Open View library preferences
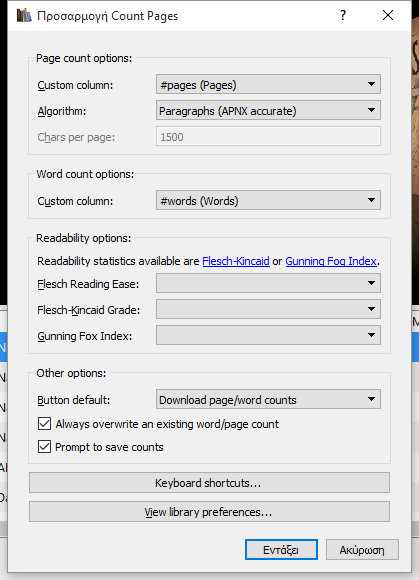This screenshot has height=580, width=419. (209, 512)
